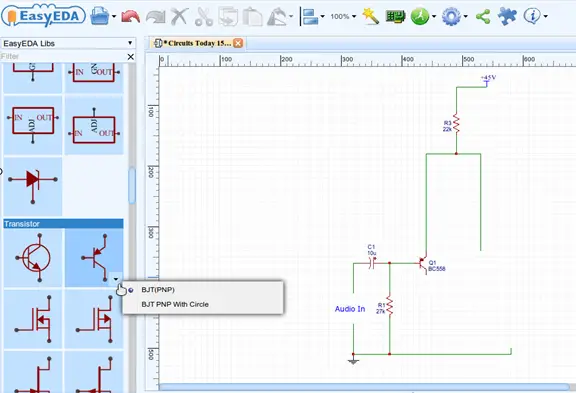Close the Circuits Today tab
This screenshot has width=576, height=393.
coord(238,43)
